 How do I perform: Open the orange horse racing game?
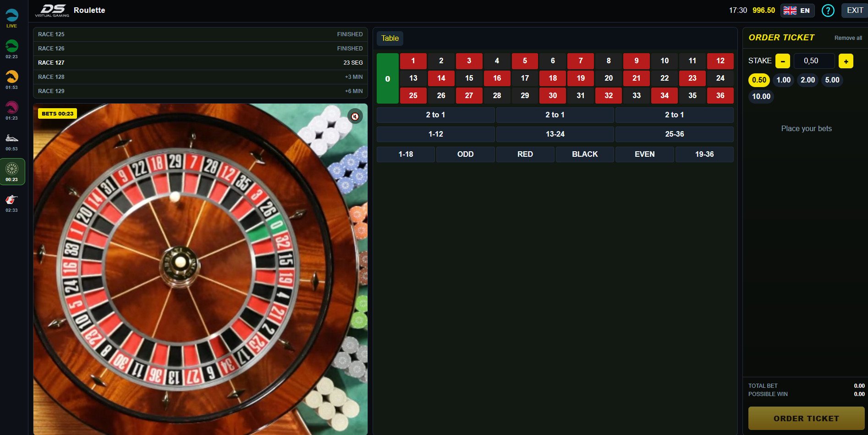[x=12, y=80]
